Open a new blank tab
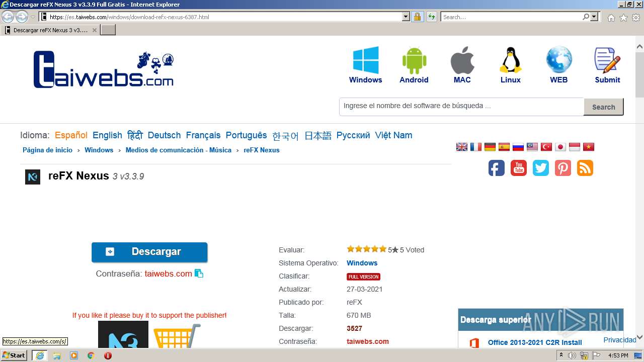The image size is (644, 362). point(108,30)
